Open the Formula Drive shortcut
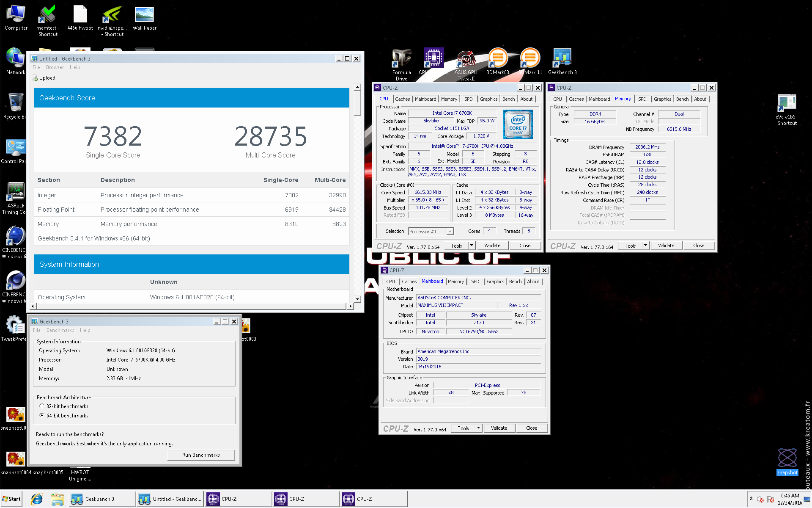This screenshot has height=508, width=812. click(401, 64)
